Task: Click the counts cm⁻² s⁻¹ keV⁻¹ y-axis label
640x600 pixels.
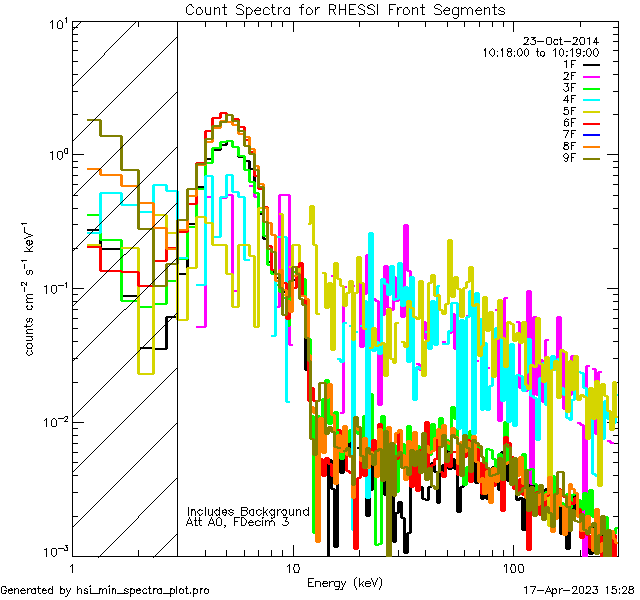Action: point(31,289)
